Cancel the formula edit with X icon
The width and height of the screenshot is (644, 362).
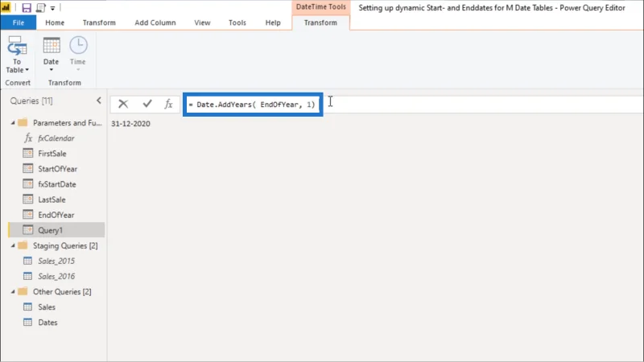point(123,104)
